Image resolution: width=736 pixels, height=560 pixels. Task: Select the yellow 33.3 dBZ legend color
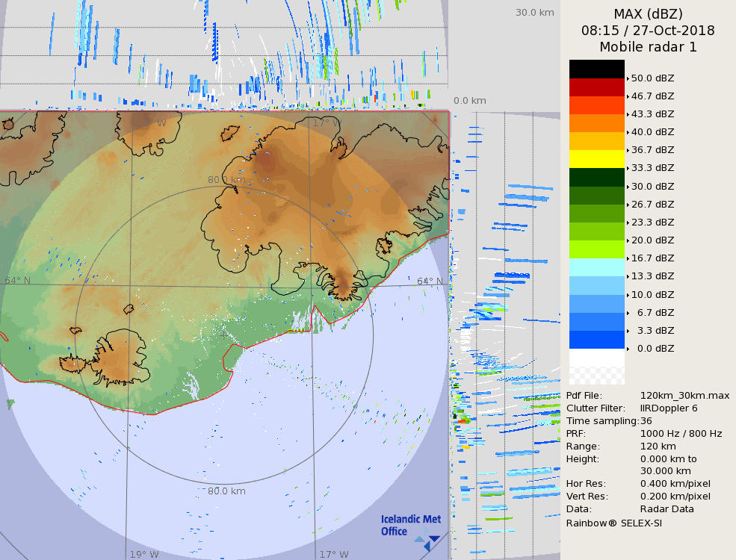tap(596, 159)
